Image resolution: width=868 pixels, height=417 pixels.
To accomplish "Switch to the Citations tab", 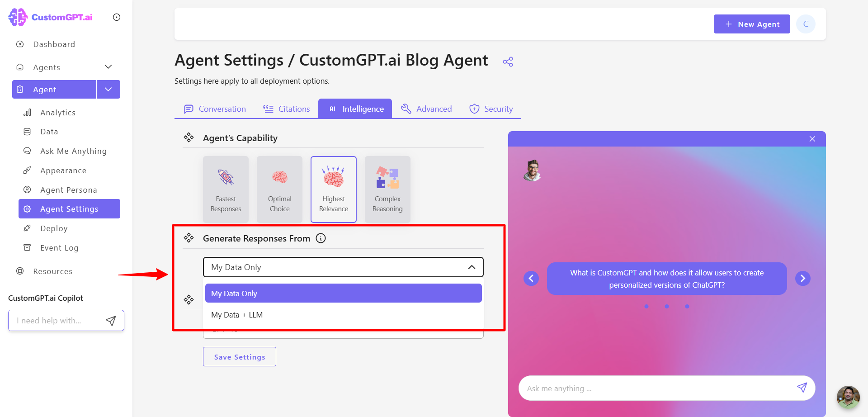I will pos(287,109).
